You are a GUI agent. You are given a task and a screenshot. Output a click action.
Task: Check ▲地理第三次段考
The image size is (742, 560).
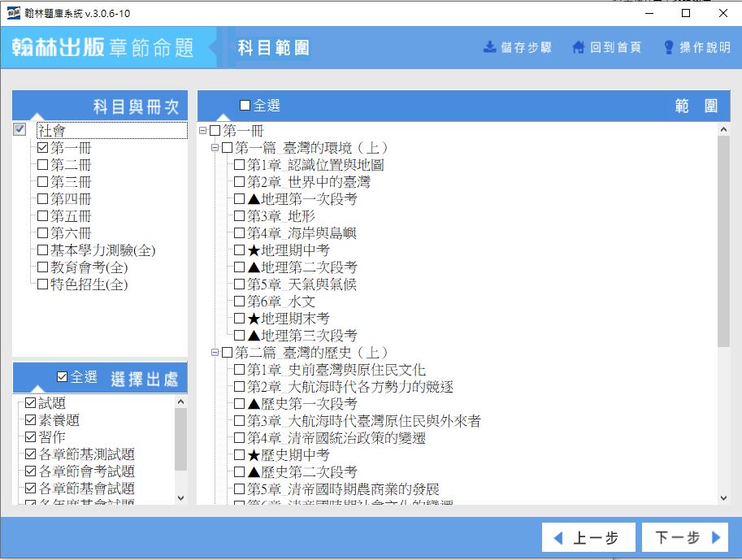(x=240, y=335)
